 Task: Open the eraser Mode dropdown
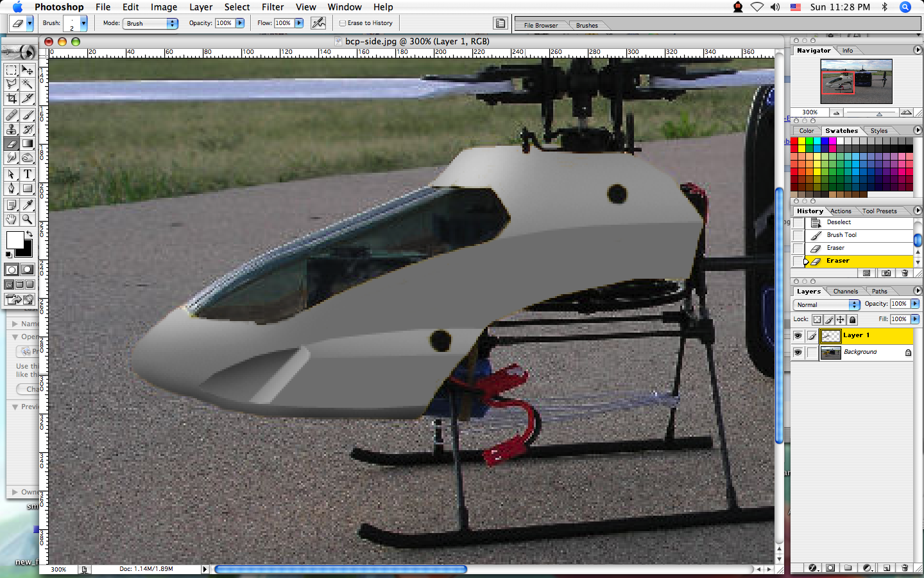point(150,23)
